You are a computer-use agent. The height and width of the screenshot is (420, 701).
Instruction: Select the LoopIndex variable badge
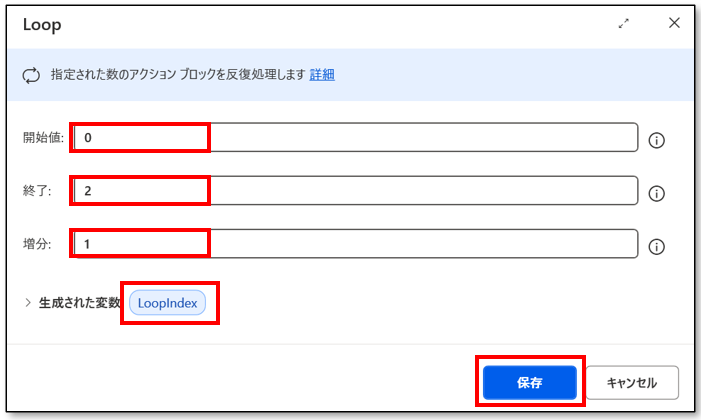tap(167, 303)
